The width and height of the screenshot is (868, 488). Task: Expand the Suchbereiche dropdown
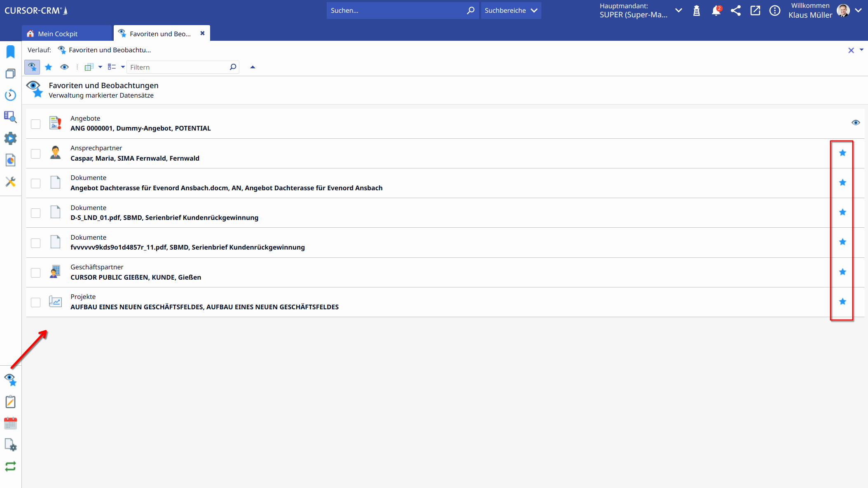pyautogui.click(x=511, y=11)
